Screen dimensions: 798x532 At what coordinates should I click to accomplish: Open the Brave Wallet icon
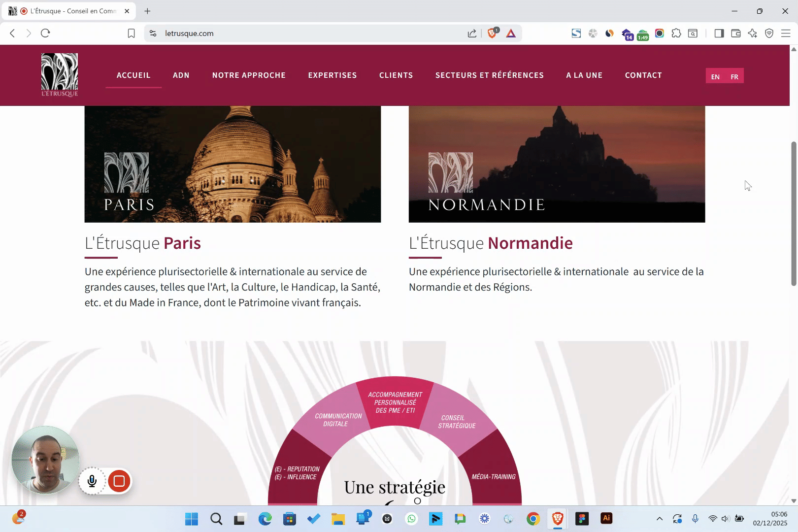(x=735, y=33)
